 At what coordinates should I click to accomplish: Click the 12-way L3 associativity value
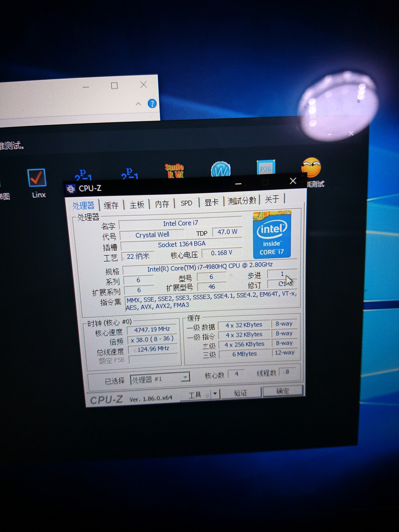[x=285, y=353]
